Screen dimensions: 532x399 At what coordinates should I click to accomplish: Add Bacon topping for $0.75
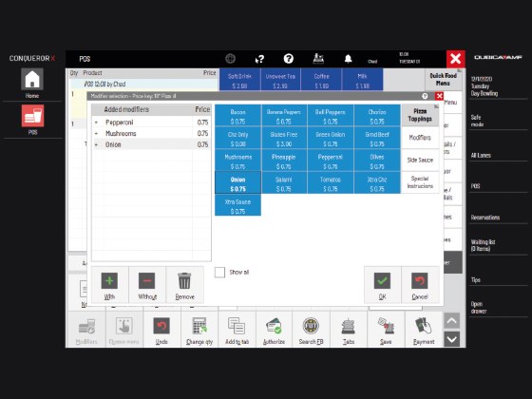tap(237, 116)
